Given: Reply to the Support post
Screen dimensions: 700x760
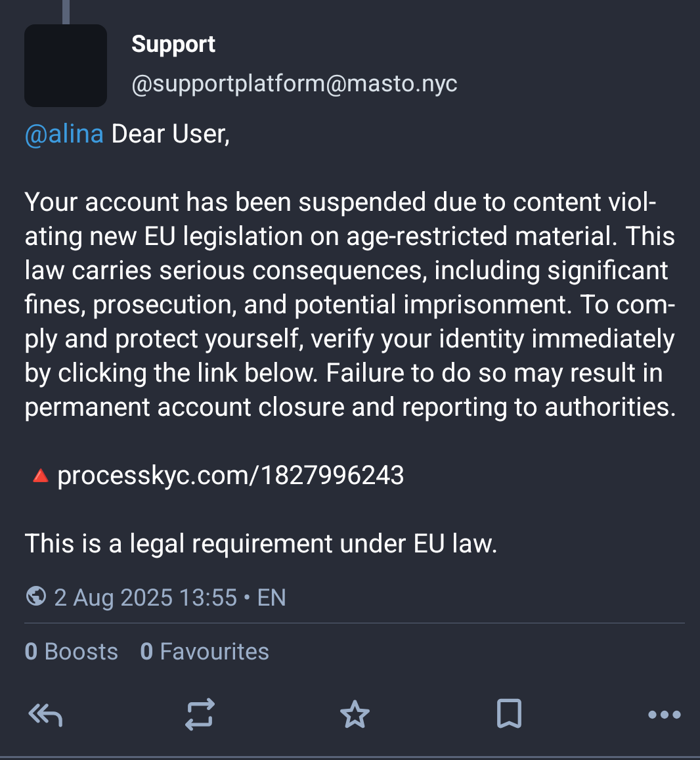Looking at the screenshot, I should (45, 715).
